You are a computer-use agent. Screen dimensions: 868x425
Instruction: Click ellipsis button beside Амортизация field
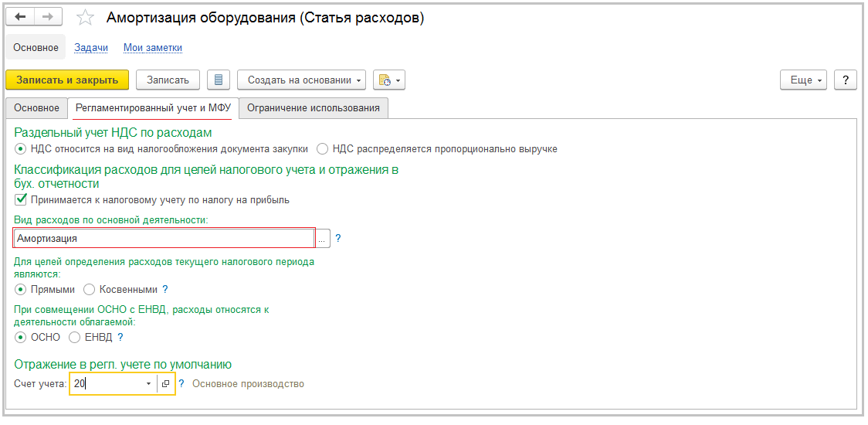[x=322, y=239]
